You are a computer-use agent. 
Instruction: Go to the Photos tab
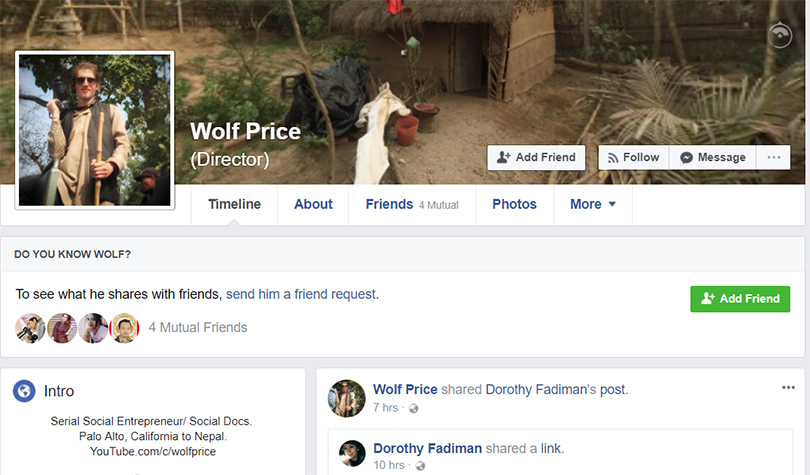pos(514,204)
